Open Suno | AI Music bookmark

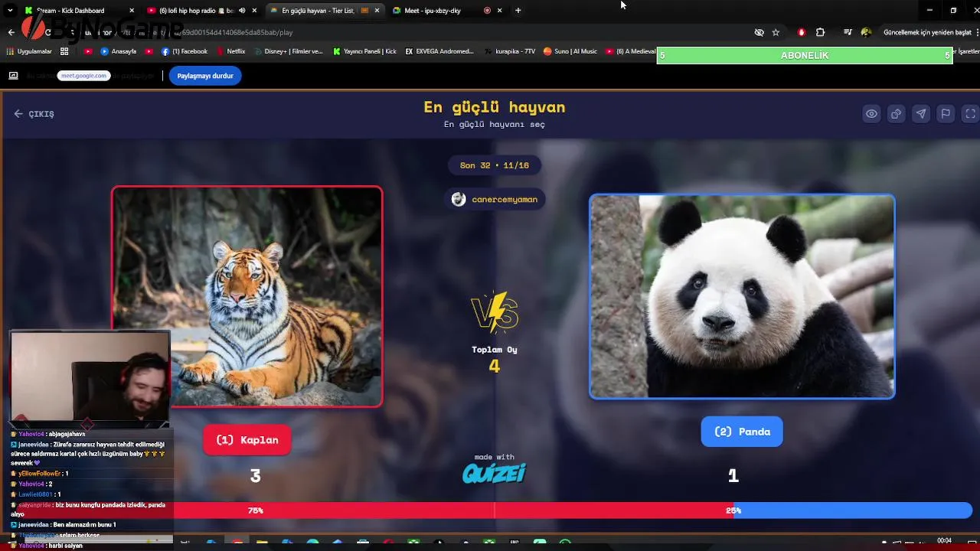(570, 51)
